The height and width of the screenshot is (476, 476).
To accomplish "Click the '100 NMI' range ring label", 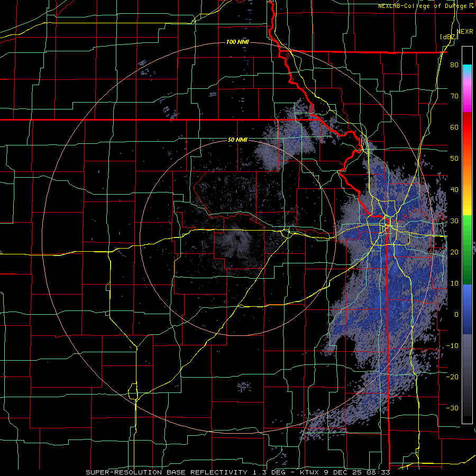I will coord(237,42).
